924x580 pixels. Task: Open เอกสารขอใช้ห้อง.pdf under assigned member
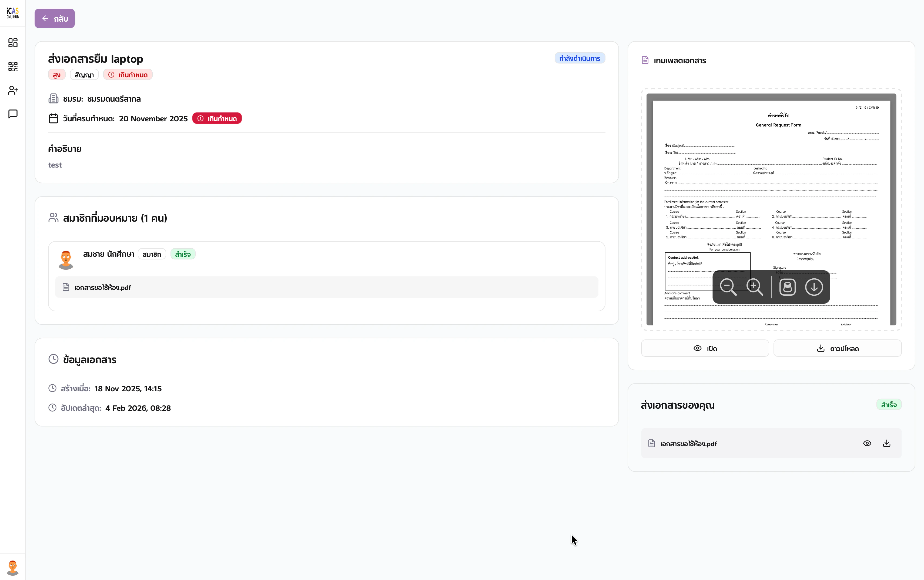point(327,287)
